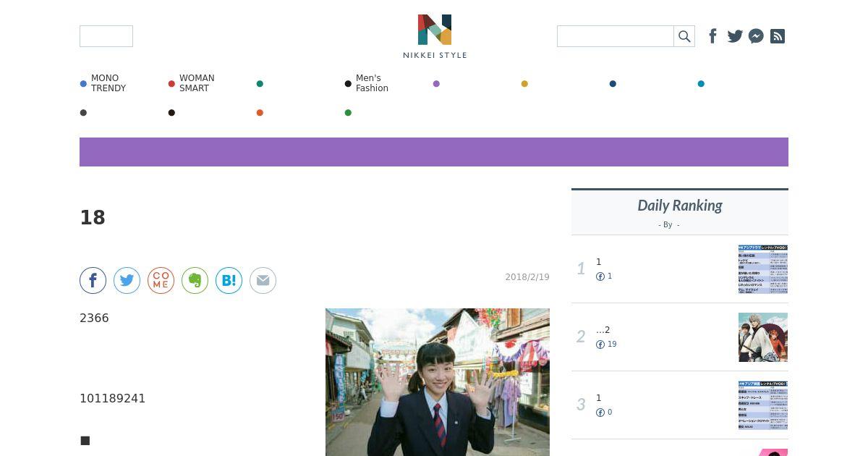Open the Messenger icon in header
Viewport: 868px width, 456px height.
(x=756, y=36)
